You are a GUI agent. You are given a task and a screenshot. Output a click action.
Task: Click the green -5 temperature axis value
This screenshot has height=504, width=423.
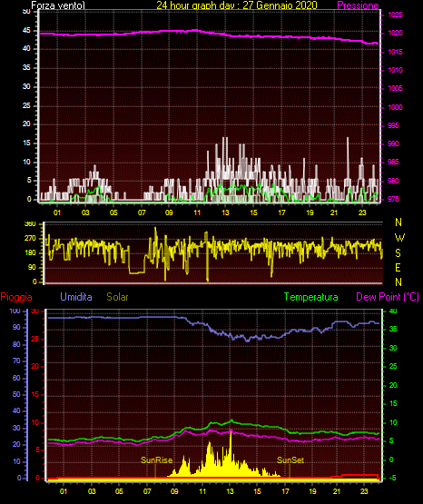coord(392,479)
